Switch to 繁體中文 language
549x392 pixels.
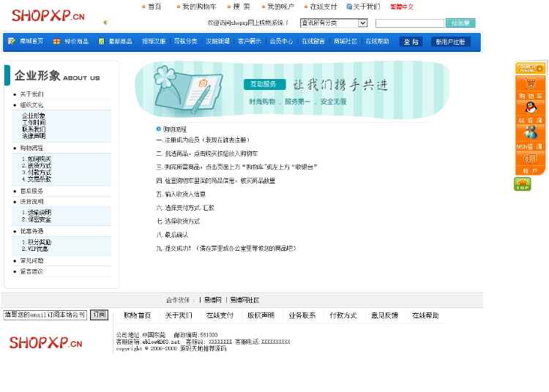[402, 7]
